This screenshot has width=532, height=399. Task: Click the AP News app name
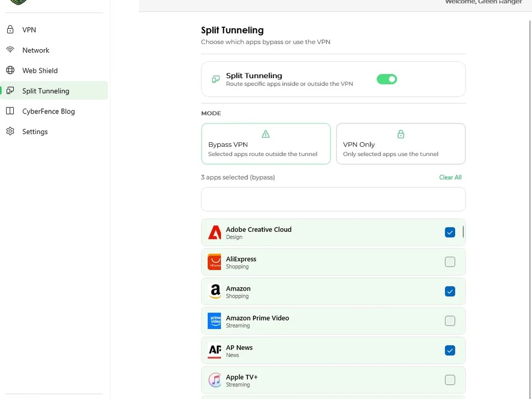coord(239,347)
